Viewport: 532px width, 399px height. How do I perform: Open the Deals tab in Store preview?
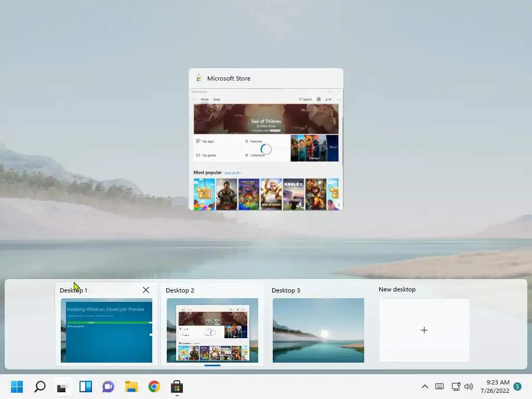[x=217, y=99]
